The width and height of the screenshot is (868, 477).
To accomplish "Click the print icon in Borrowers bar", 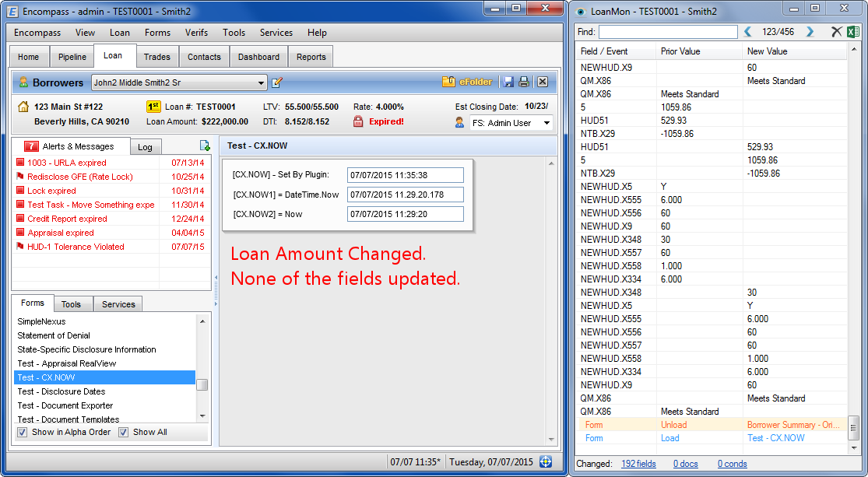I will [x=524, y=82].
